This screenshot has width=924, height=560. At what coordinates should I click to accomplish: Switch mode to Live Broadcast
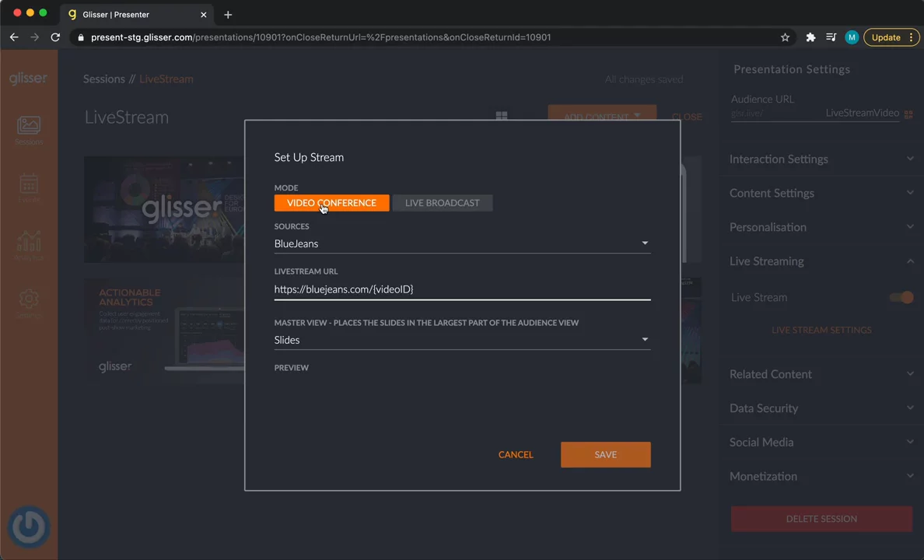click(x=442, y=203)
